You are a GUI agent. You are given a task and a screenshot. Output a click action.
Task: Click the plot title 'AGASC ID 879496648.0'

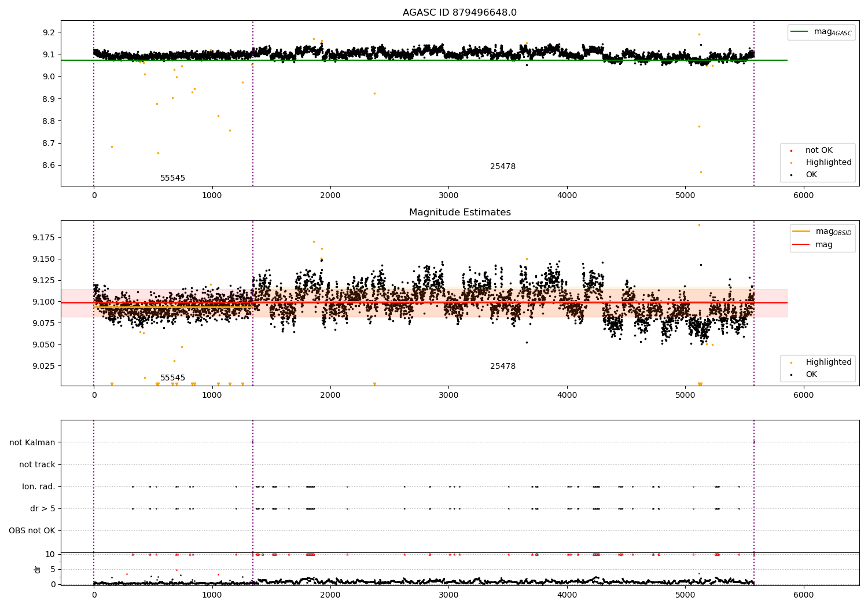pyautogui.click(x=459, y=13)
